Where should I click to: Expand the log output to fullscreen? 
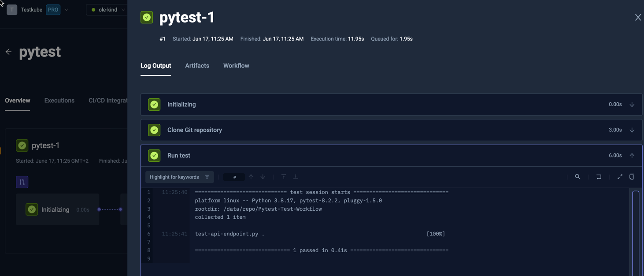620,176
